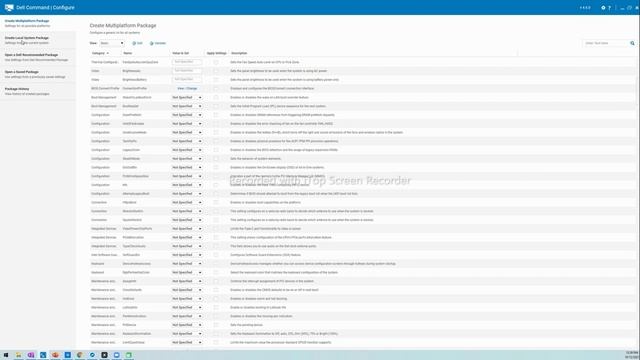Select the PCIeBifurcation row name
Screen dimensions: 640x360
click(x=133, y=238)
